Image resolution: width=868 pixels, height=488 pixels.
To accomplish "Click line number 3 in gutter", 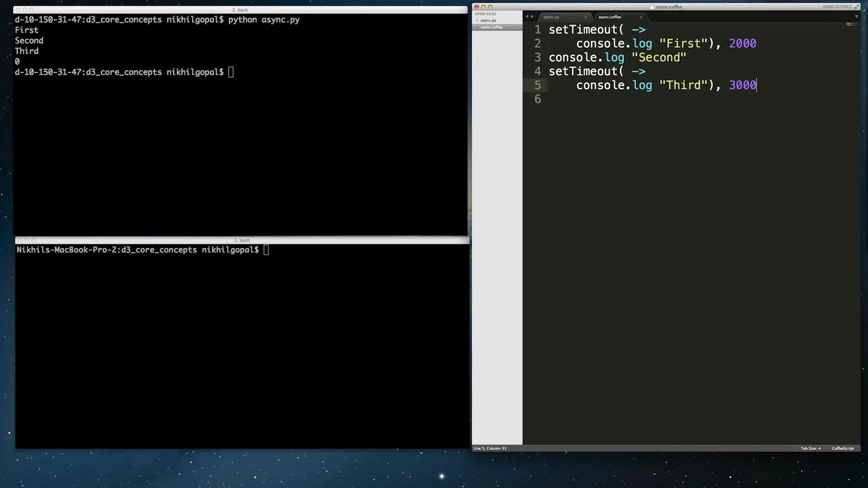I will (x=537, y=57).
